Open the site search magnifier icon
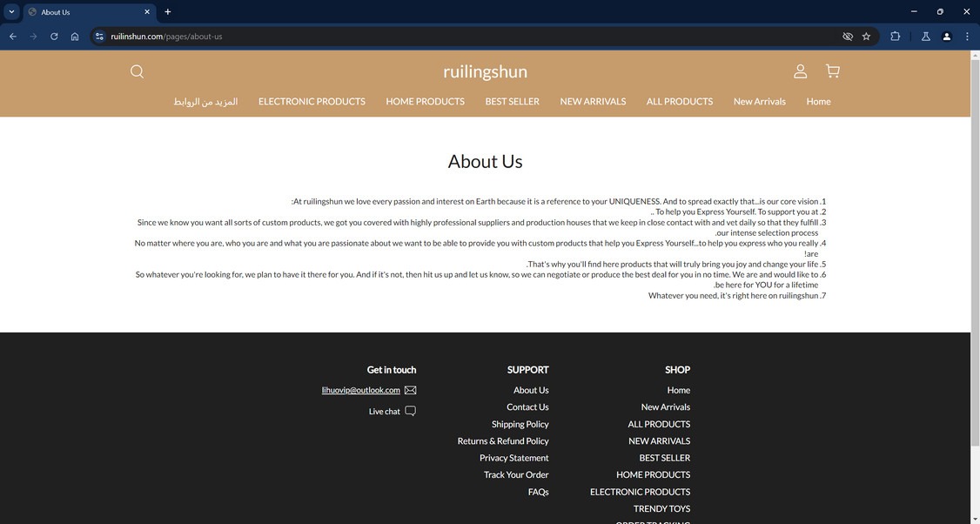This screenshot has height=524, width=980. 137,71
